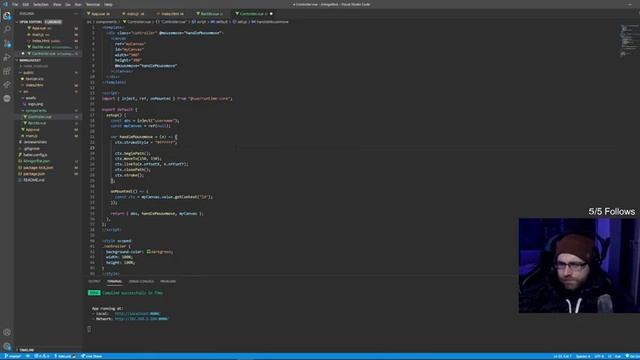Click the Spaces indentation setting in status bar
Viewport: 640px width, 360px height.
[582, 356]
